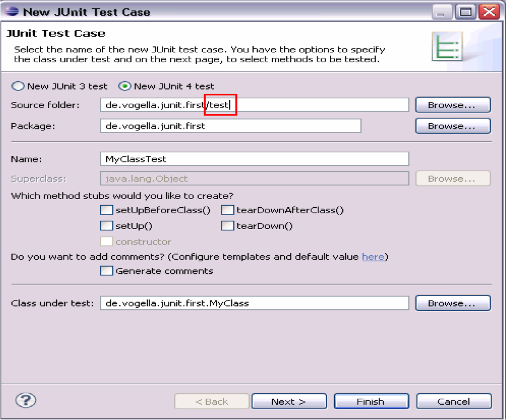Tick the tearDown() stub checkbox
The height and width of the screenshot is (420, 506).
pyautogui.click(x=227, y=226)
